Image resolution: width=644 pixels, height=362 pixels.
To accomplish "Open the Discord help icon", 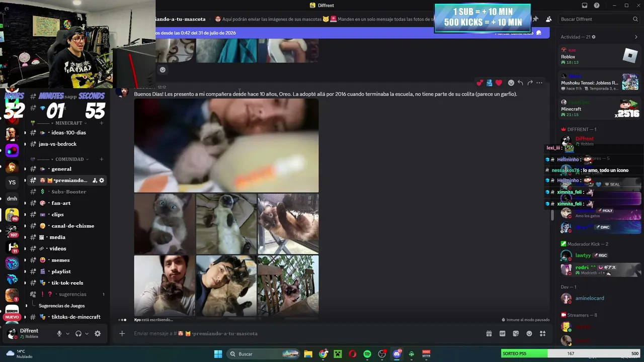I will click(597, 6).
